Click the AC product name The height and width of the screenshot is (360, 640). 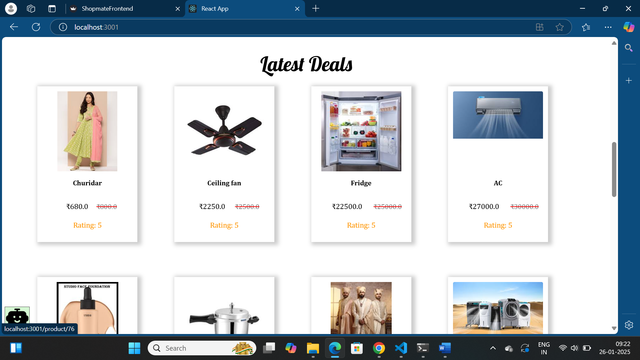click(498, 183)
